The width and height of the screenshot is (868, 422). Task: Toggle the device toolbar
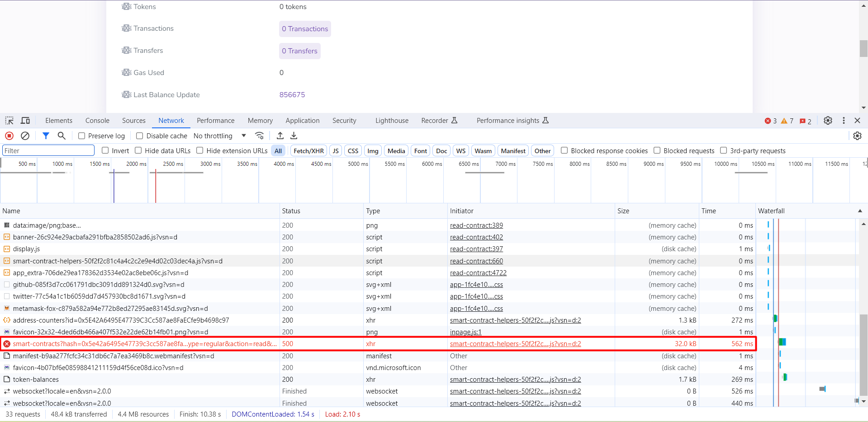(x=25, y=120)
